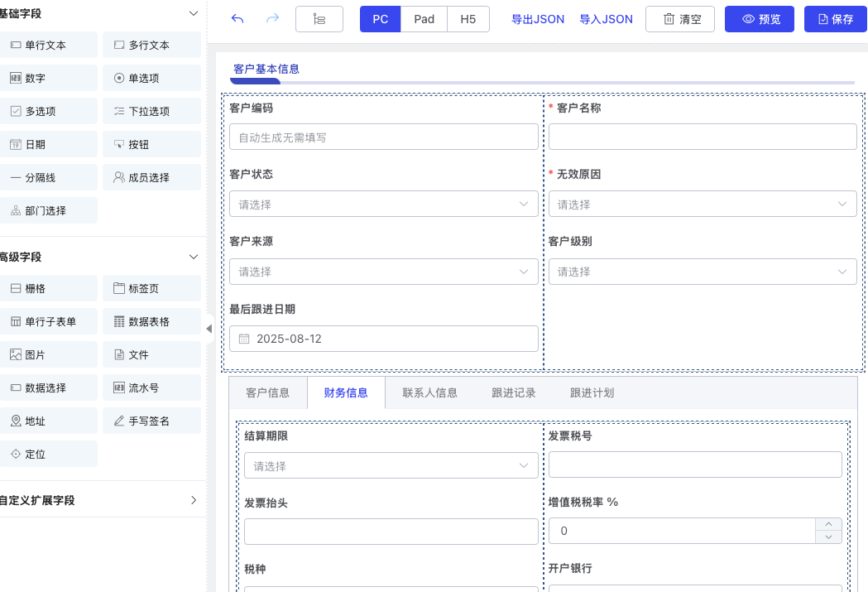Click the 发票抬头 input field
This screenshot has width=868, height=592.
[391, 532]
